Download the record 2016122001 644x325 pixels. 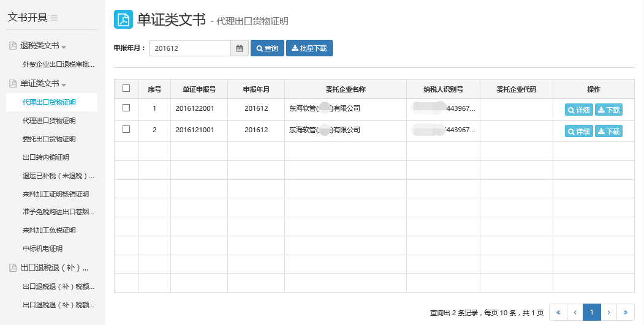pyautogui.click(x=608, y=110)
